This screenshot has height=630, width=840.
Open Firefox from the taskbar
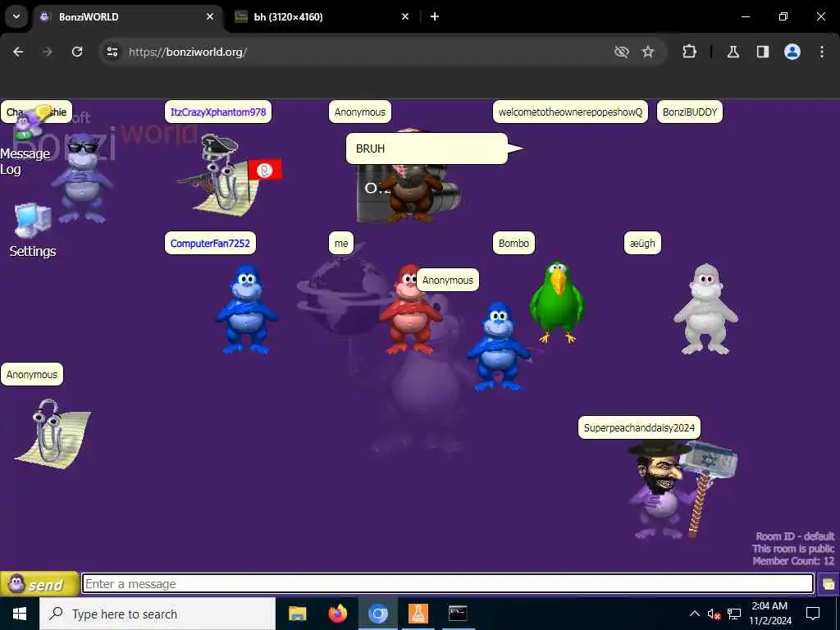click(337, 614)
